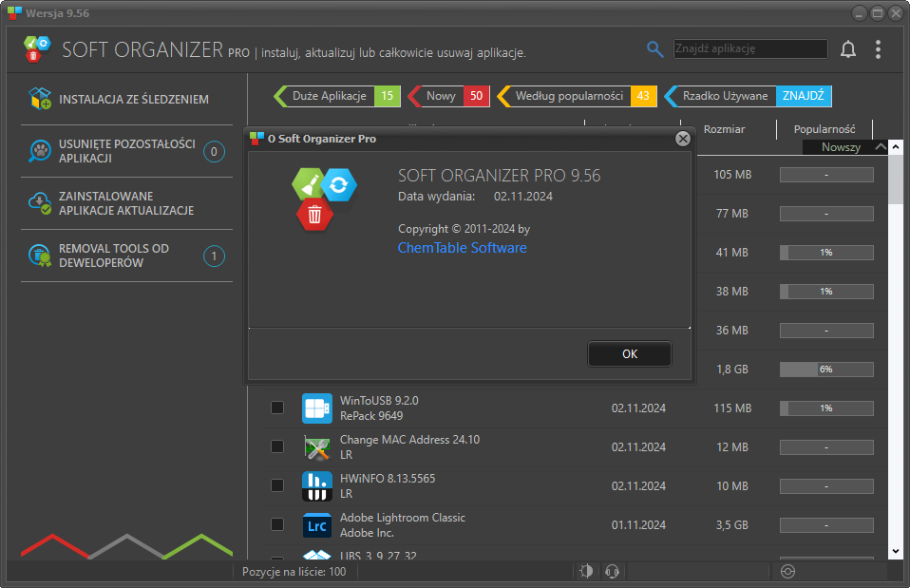The image size is (910, 588).
Task: Click the Instalacja ze śledzeniem box icon
Action: [x=40, y=99]
